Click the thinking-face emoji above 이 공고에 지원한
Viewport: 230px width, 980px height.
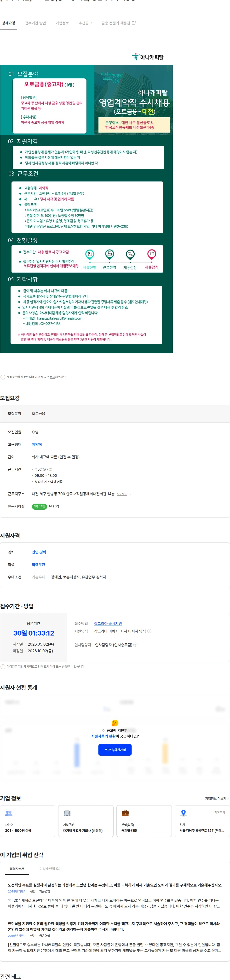(115, 723)
